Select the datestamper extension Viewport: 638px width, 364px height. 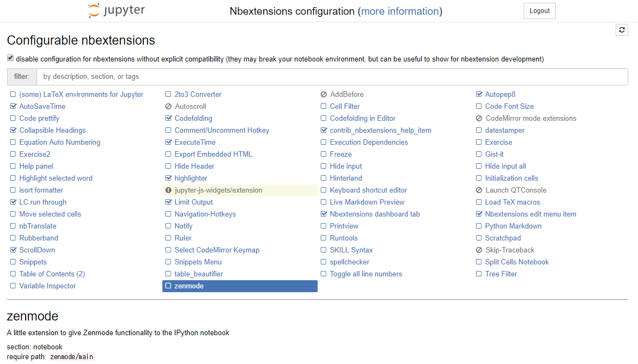pos(505,130)
